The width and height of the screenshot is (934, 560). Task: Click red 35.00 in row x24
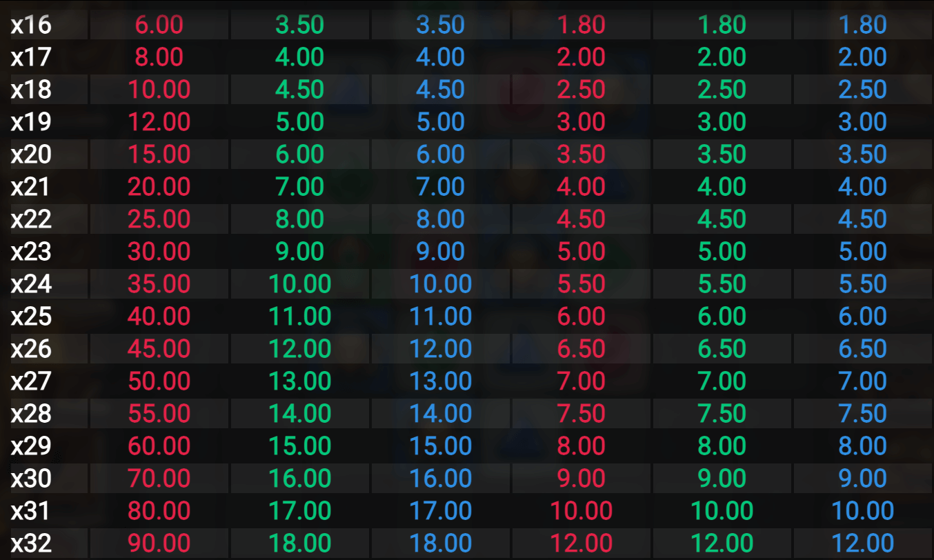(159, 284)
